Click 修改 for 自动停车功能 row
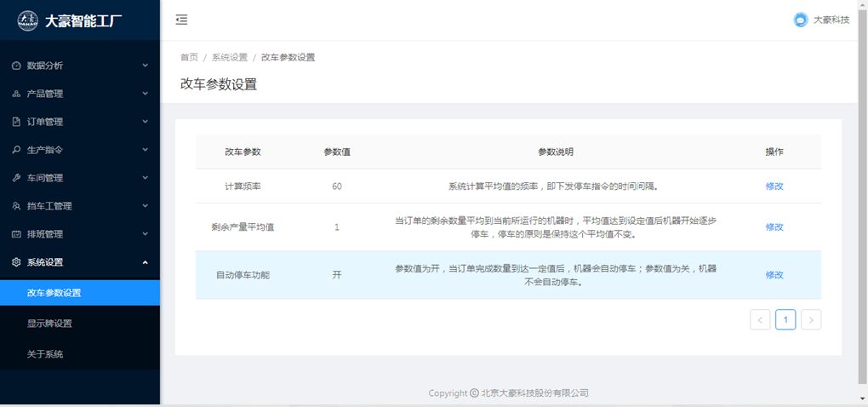The width and height of the screenshot is (868, 407). 774,275
